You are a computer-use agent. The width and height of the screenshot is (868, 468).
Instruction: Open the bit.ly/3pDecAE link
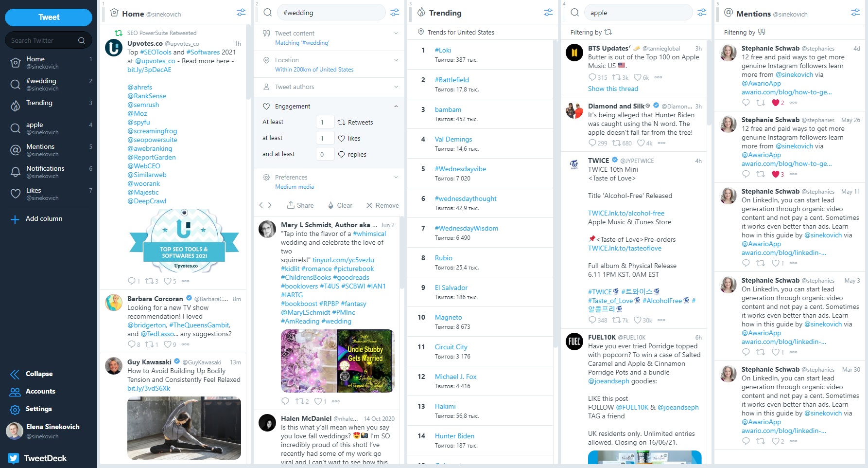point(149,70)
